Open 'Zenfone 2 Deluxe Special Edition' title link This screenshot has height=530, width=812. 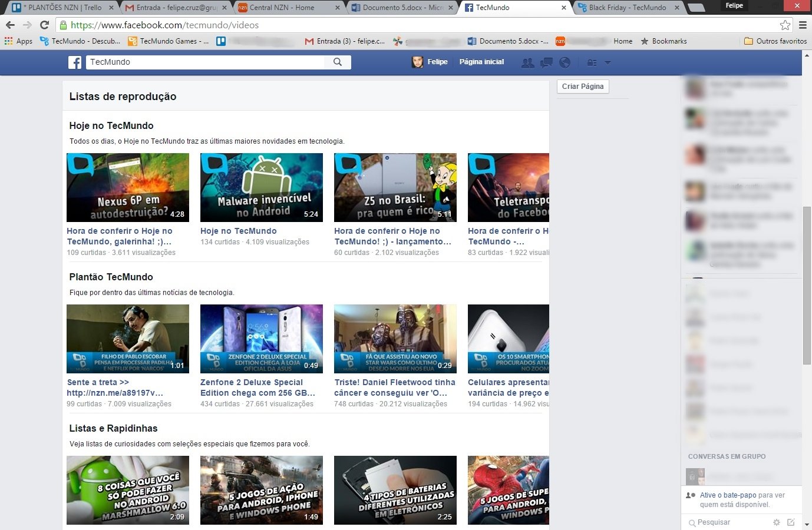[258, 387]
